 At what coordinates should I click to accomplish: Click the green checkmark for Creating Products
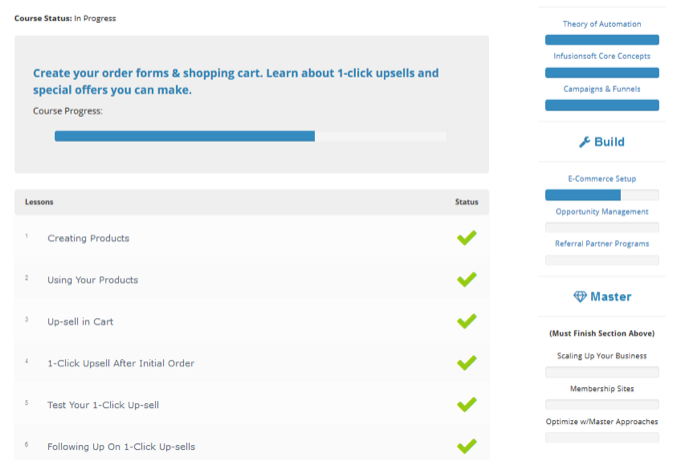tap(466, 238)
